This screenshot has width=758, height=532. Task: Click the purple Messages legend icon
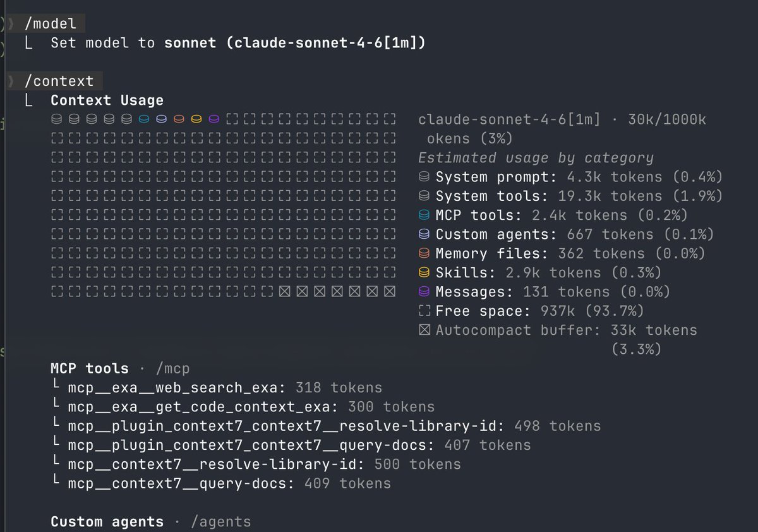424,292
